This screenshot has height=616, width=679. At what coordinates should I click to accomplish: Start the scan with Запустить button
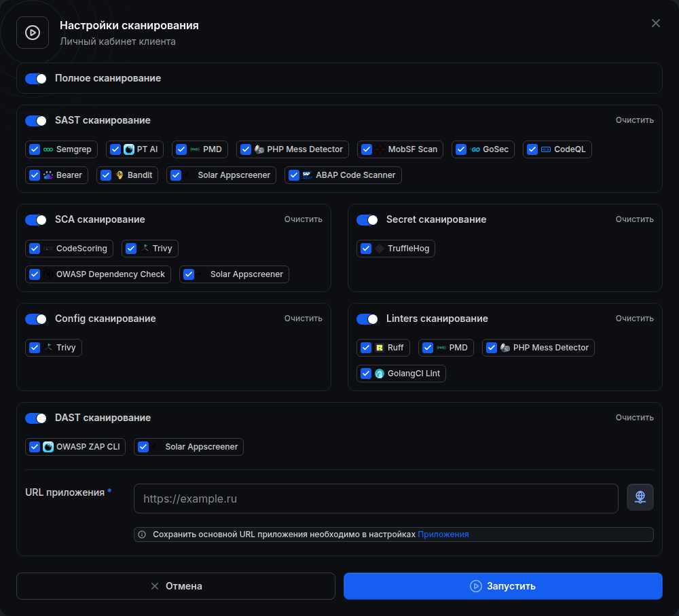[x=502, y=586]
